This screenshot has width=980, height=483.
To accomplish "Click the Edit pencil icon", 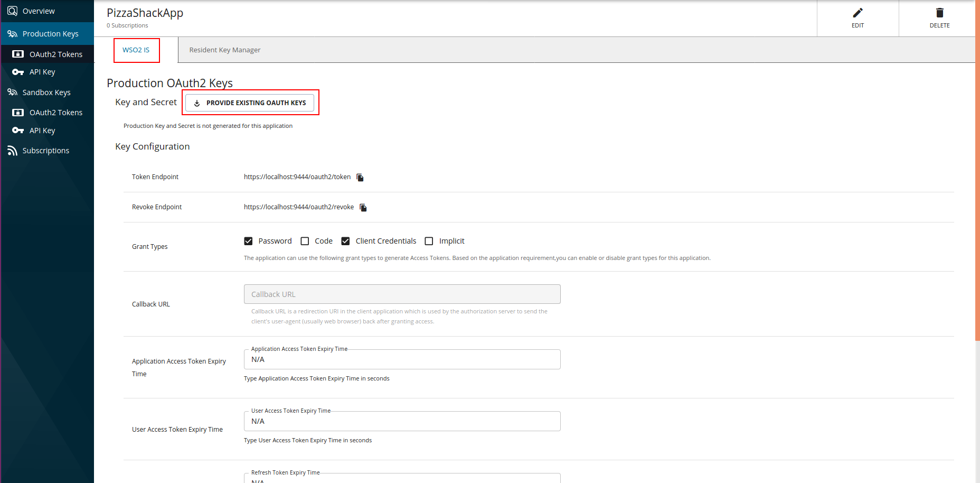I will [x=858, y=13].
